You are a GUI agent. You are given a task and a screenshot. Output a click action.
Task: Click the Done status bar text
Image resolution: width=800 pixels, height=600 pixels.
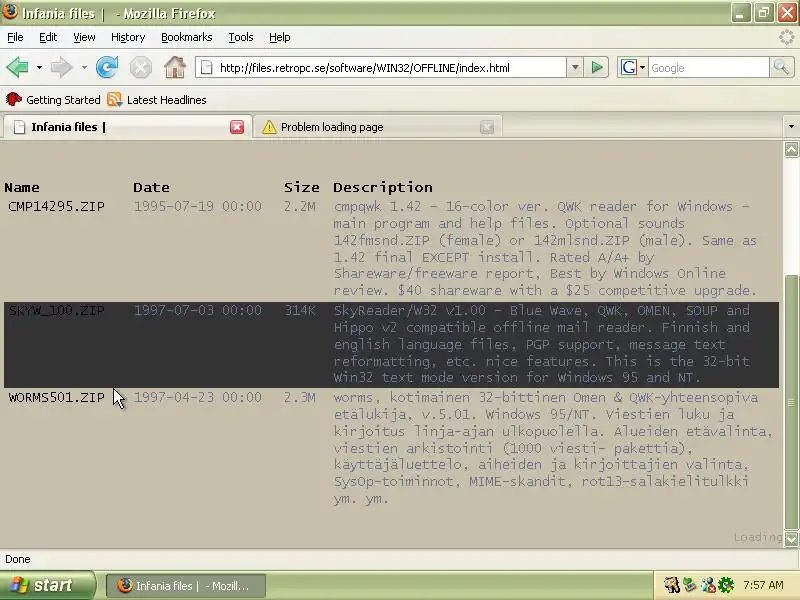18,559
